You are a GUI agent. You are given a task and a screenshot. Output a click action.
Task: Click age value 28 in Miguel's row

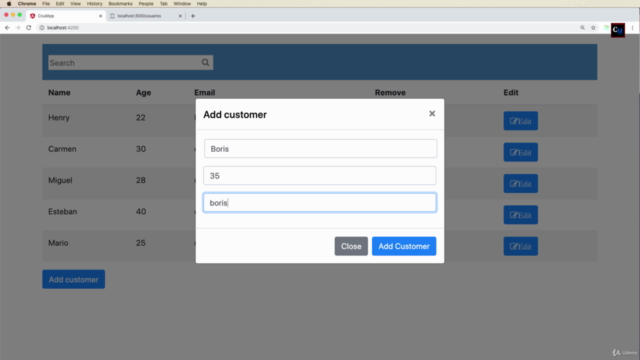140,180
